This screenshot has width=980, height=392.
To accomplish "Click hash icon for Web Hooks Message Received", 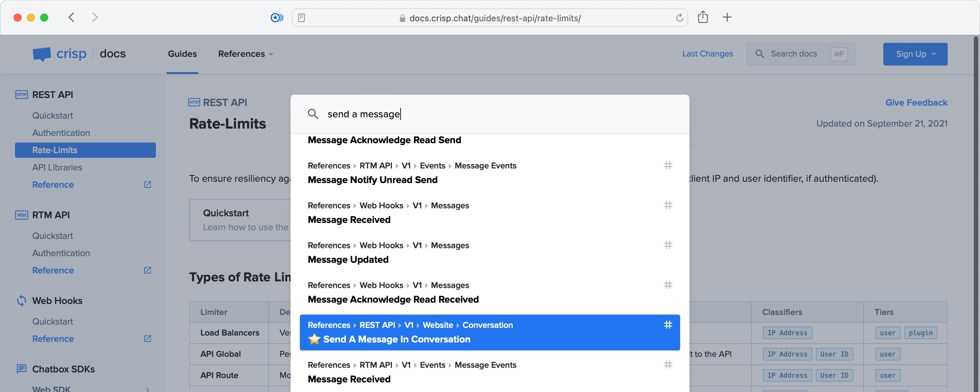I will pyautogui.click(x=668, y=205).
